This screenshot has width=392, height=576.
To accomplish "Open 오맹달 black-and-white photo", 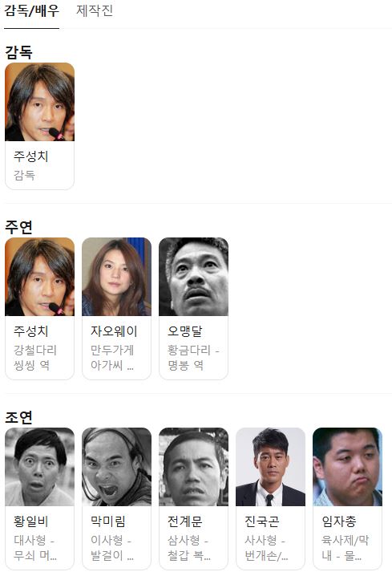I will 193,277.
